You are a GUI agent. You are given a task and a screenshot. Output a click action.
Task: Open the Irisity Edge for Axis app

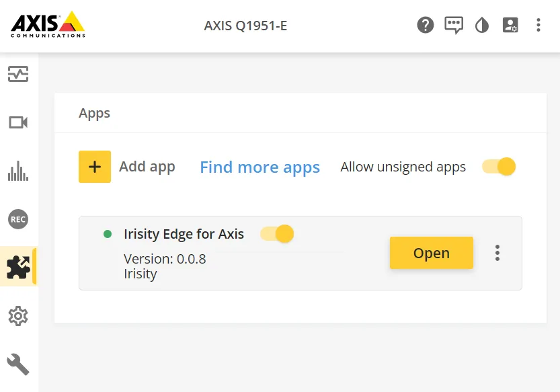point(432,253)
